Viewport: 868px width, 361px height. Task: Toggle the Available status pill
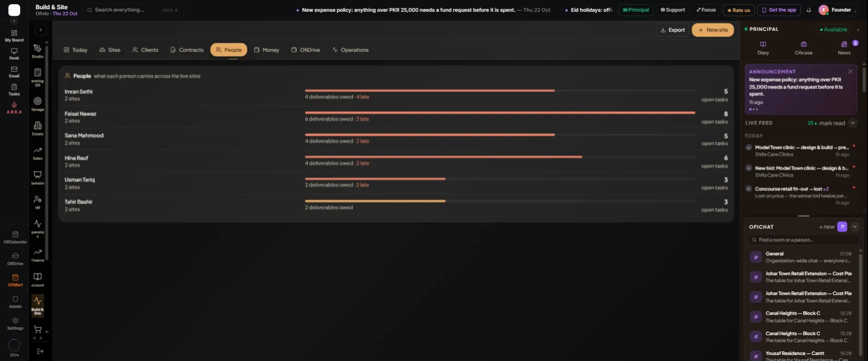pyautogui.click(x=833, y=30)
